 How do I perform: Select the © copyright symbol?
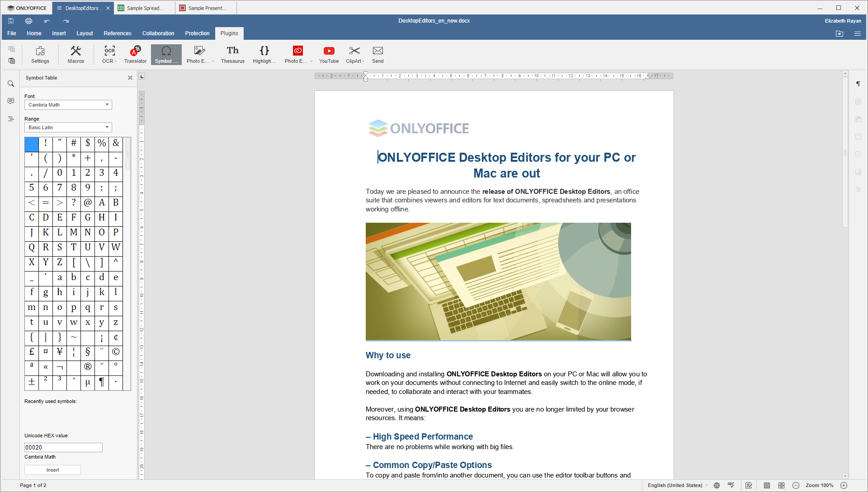pyautogui.click(x=116, y=352)
